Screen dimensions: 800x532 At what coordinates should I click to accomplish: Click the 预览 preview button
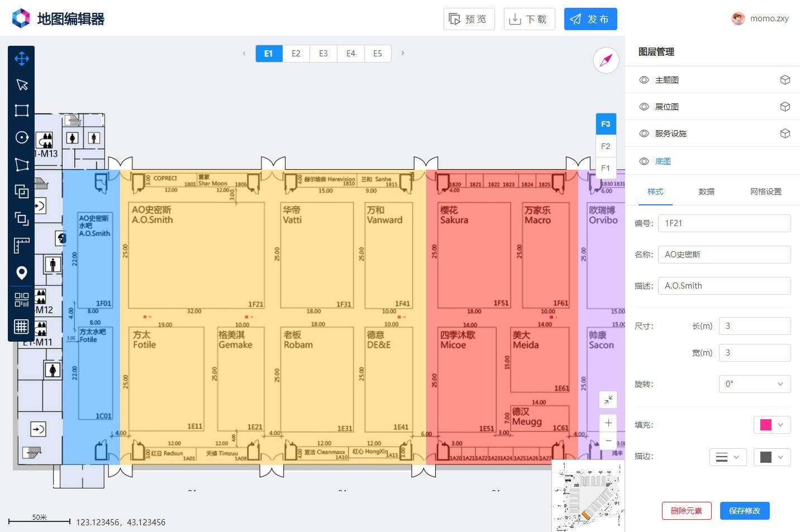pos(469,19)
